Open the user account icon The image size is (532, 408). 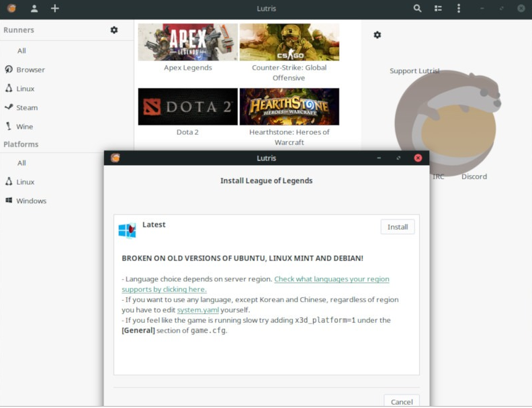click(34, 9)
